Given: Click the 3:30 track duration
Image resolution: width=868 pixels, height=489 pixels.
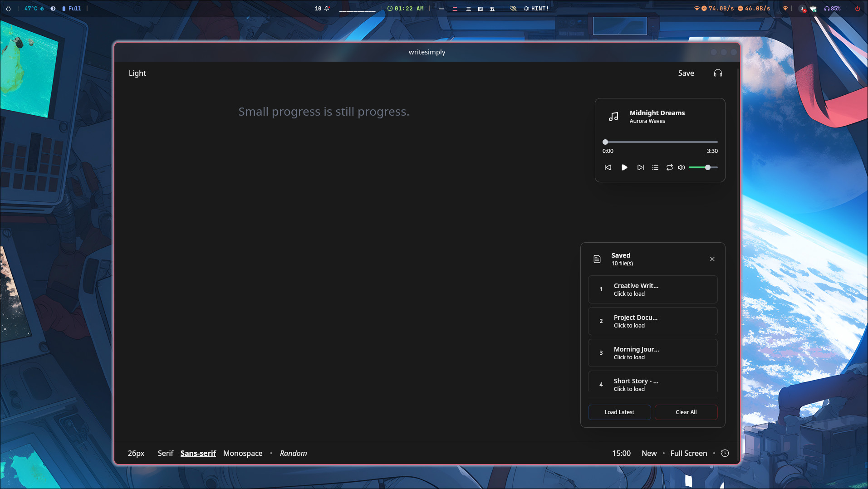Looking at the screenshot, I should [712, 151].
